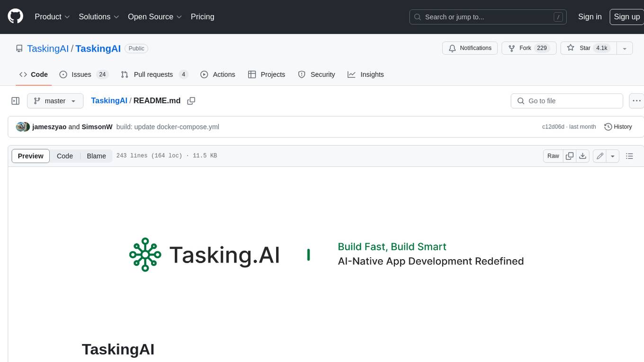This screenshot has height=362, width=644.
Task: Open jameszyao author profile
Action: (x=49, y=127)
